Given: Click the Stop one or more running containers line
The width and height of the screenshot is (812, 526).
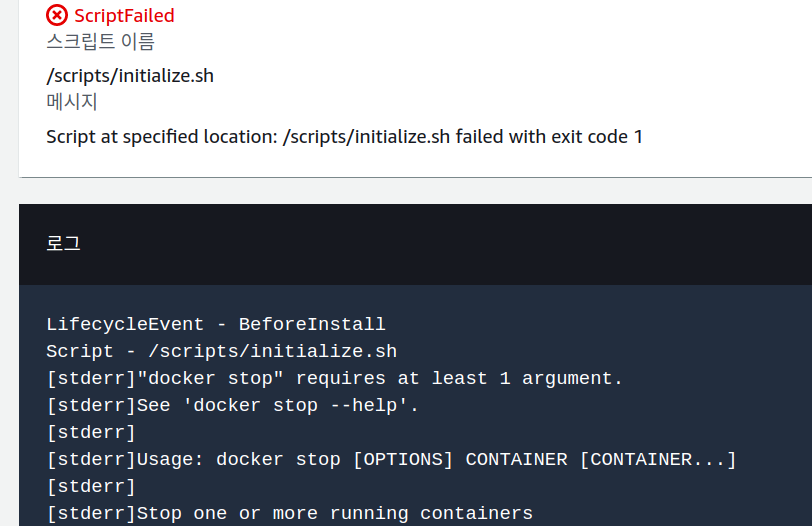Looking at the screenshot, I should [289, 513].
